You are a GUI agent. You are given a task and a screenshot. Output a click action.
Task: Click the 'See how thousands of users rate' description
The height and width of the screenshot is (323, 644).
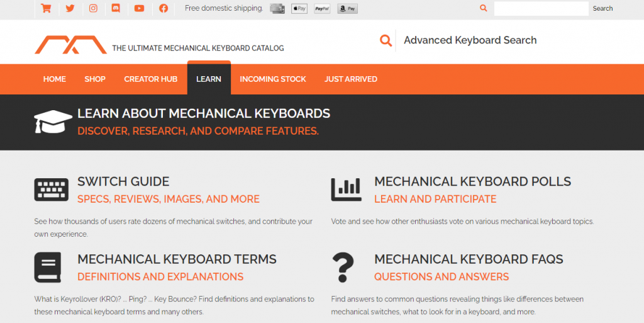(174, 228)
